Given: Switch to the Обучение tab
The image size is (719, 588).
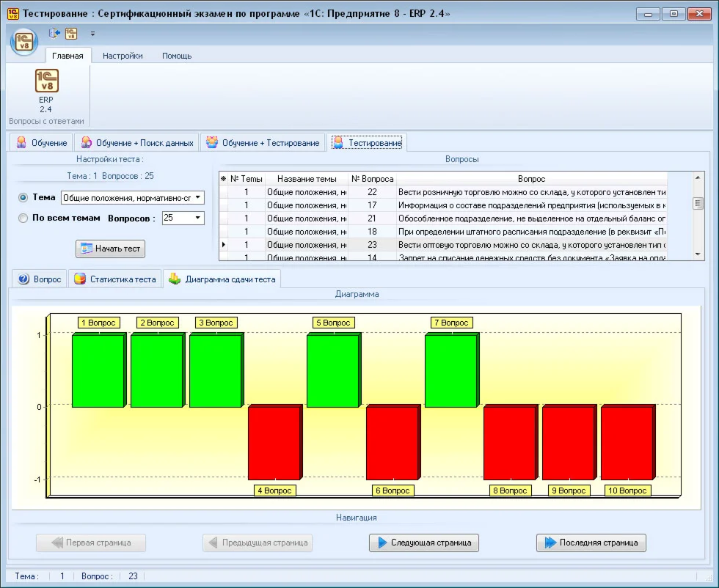Looking at the screenshot, I should click(41, 143).
